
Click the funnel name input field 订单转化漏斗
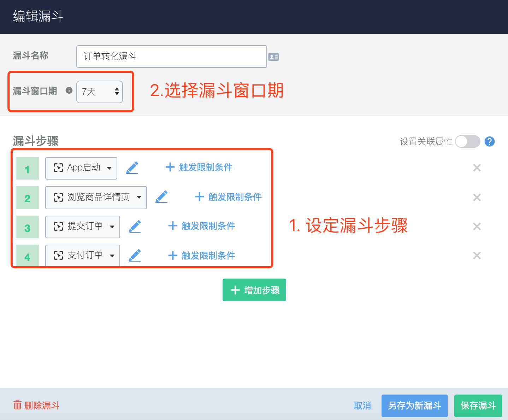coord(171,57)
